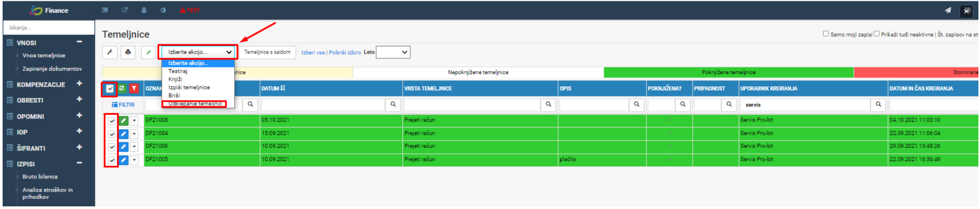The width and height of the screenshot is (980, 209).
Task: Uncheck the checkbox for row DF21008
Action: [x=112, y=121]
